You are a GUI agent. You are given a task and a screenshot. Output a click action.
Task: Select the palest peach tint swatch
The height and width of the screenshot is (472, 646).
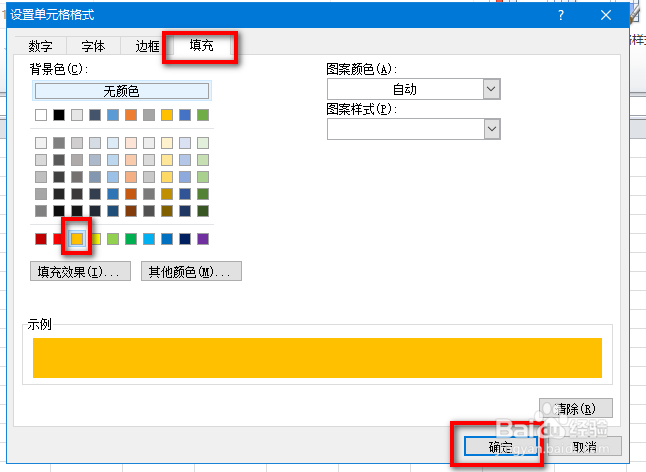pyautogui.click(x=131, y=143)
